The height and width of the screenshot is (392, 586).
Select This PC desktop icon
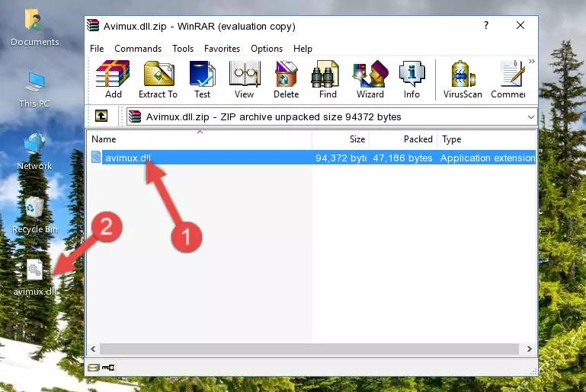34,90
